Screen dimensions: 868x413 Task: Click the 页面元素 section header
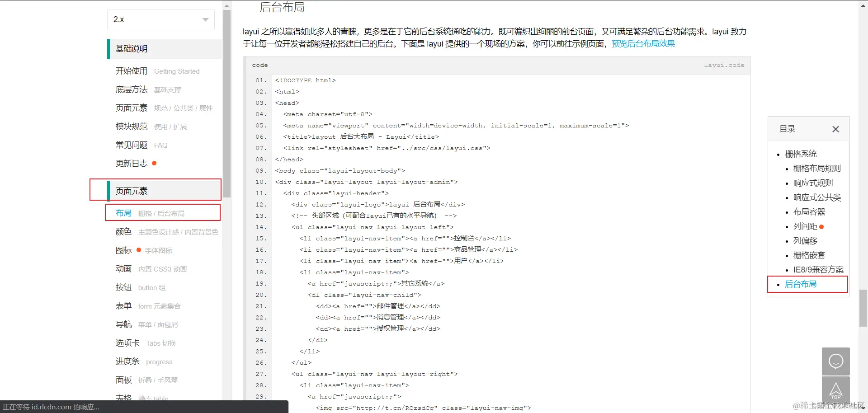132,190
